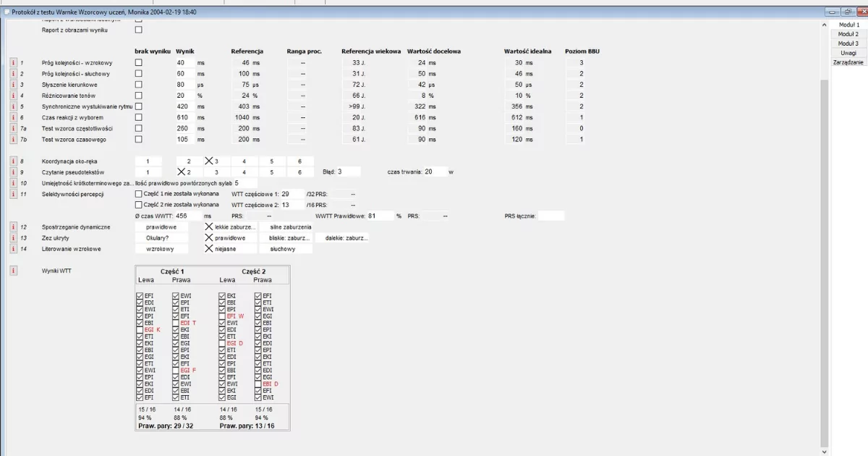
Task: Click the Moduł 3 tab button
Action: tap(848, 43)
